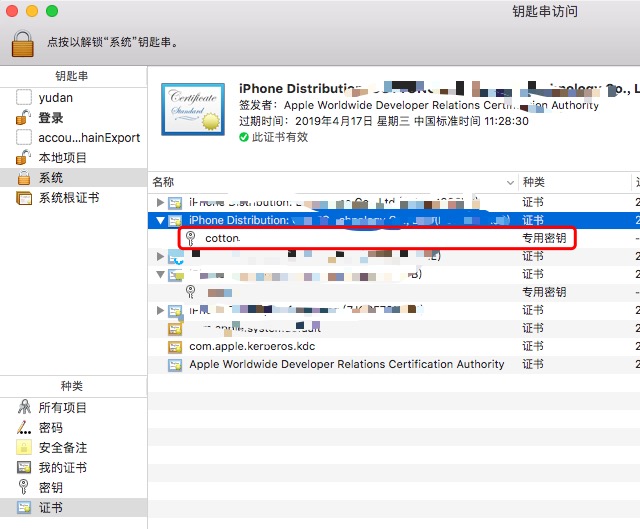This screenshot has width=640, height=529.
Task: Click the 名称 column sort chevron
Action: coord(510,182)
